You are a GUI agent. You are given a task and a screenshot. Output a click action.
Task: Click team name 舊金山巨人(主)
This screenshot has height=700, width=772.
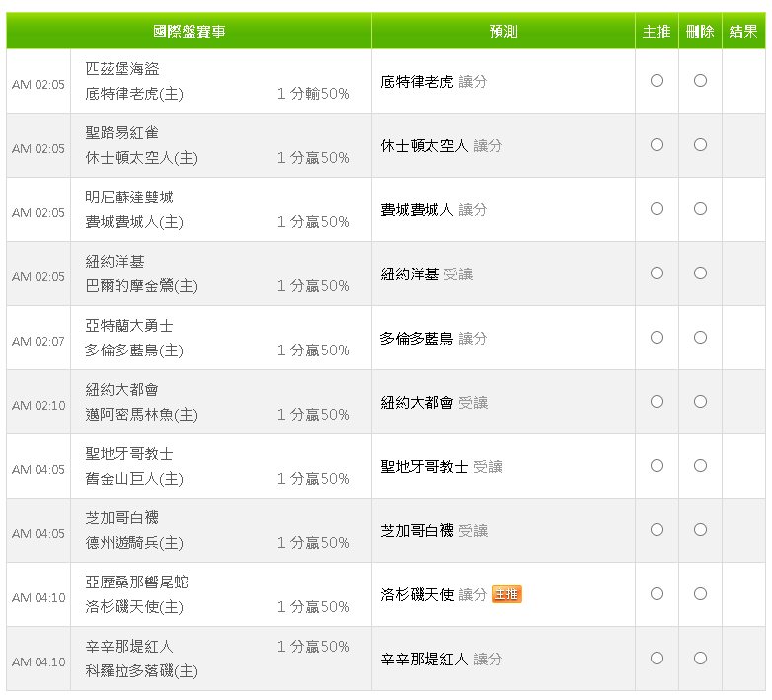pos(134,479)
